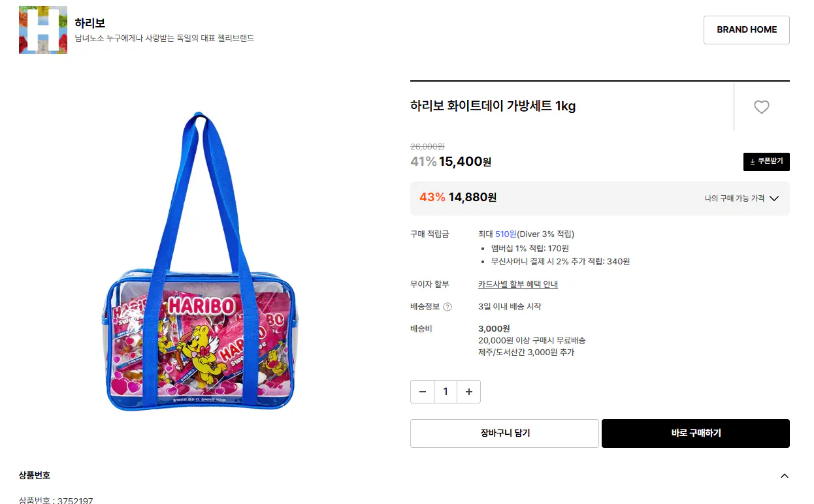Click the 하리보 brand logo image
This screenshot has width=814, height=504.
(43, 29)
